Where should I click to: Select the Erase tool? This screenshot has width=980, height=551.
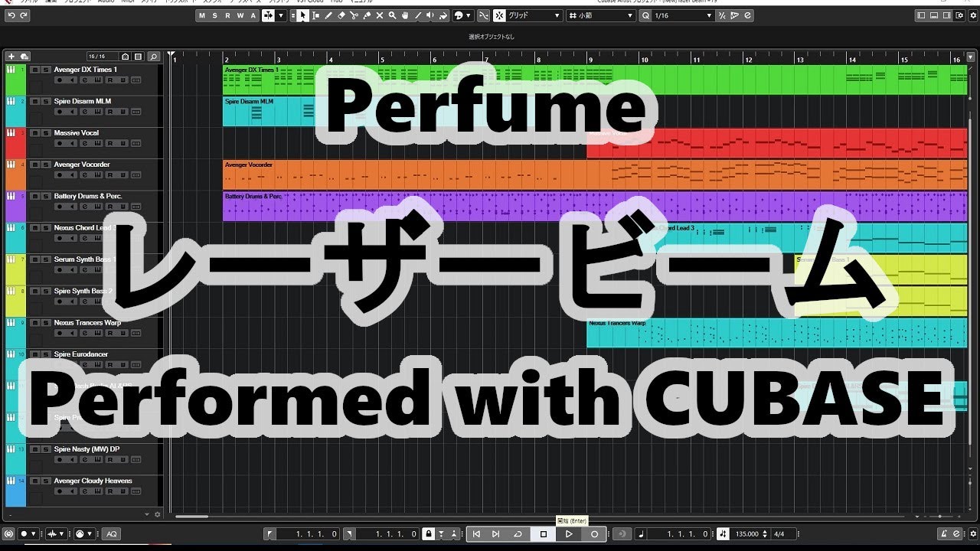(x=341, y=15)
